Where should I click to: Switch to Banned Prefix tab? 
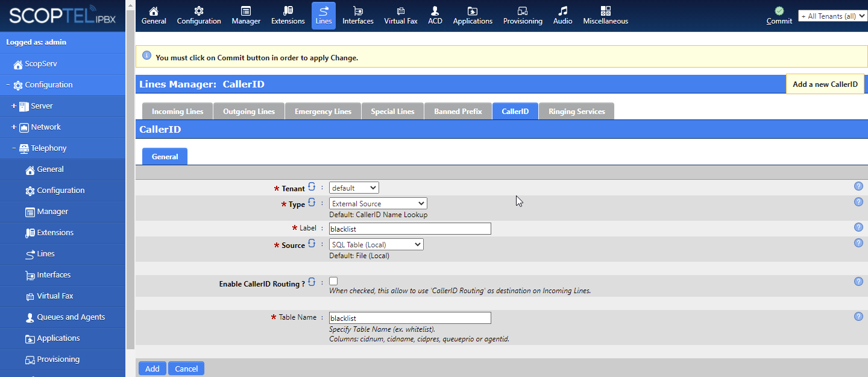458,112
